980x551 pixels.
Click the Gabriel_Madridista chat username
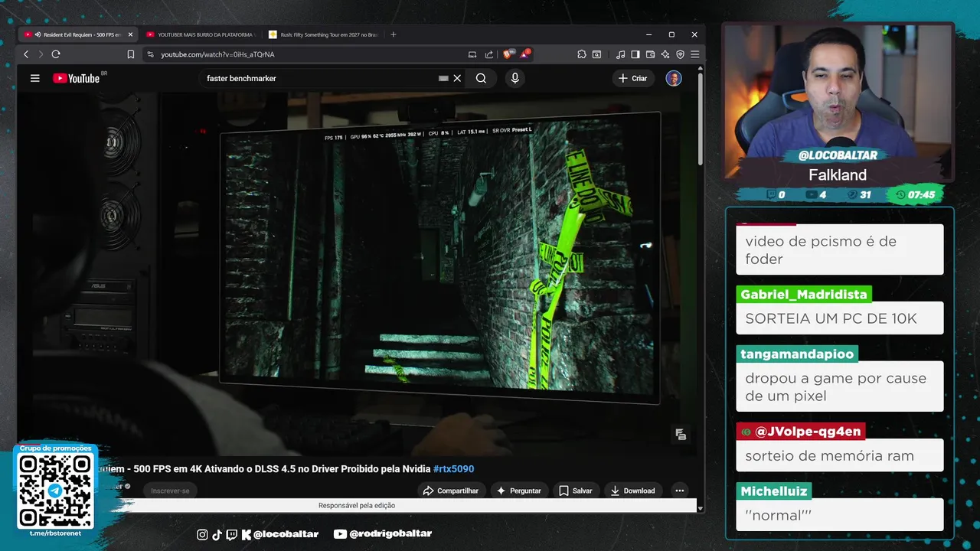pos(804,295)
